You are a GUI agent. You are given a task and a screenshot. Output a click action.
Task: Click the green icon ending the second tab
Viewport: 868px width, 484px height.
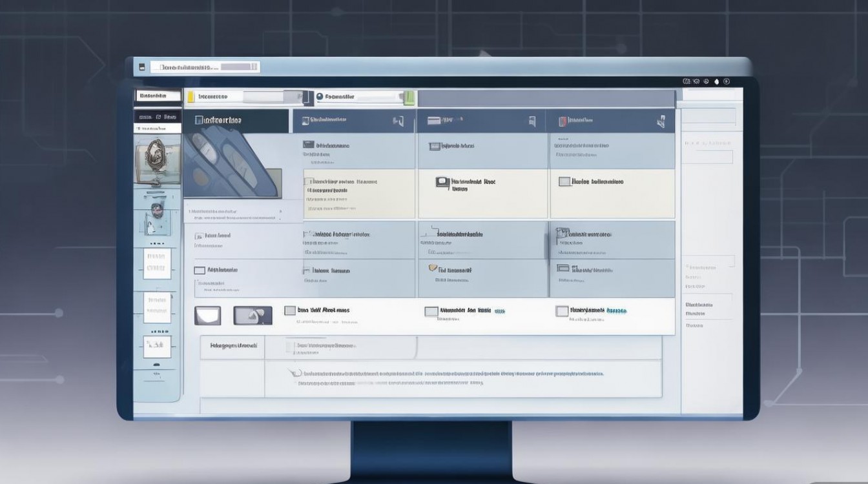click(x=408, y=97)
